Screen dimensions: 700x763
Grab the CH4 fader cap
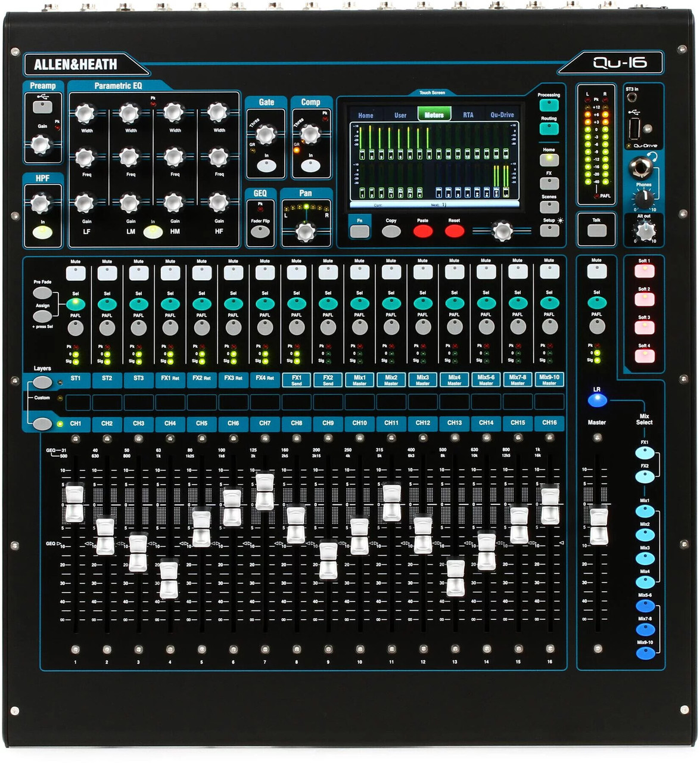pyautogui.click(x=169, y=580)
